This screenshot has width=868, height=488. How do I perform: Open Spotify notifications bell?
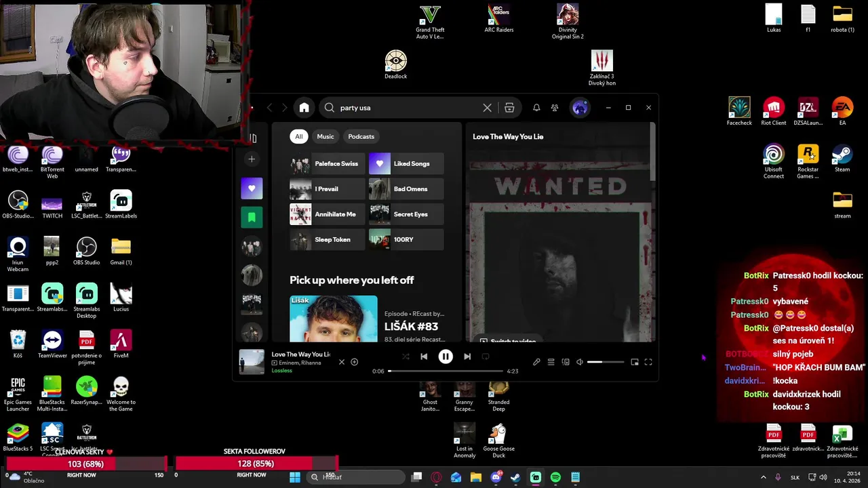[536, 108]
